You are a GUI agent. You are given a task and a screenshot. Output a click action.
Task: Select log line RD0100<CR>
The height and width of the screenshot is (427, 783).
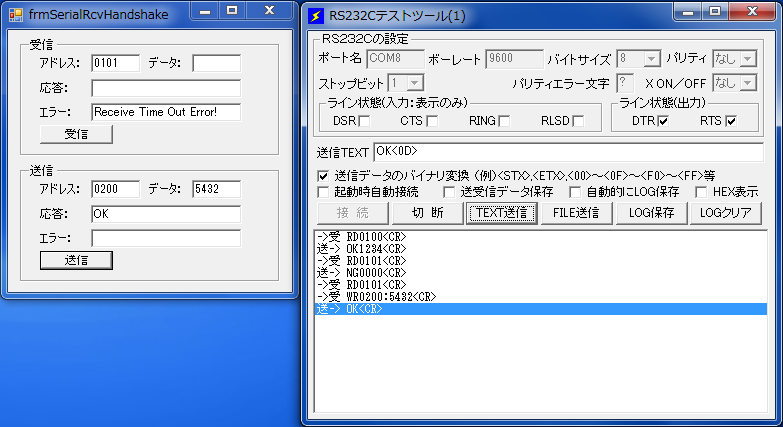coord(541,237)
